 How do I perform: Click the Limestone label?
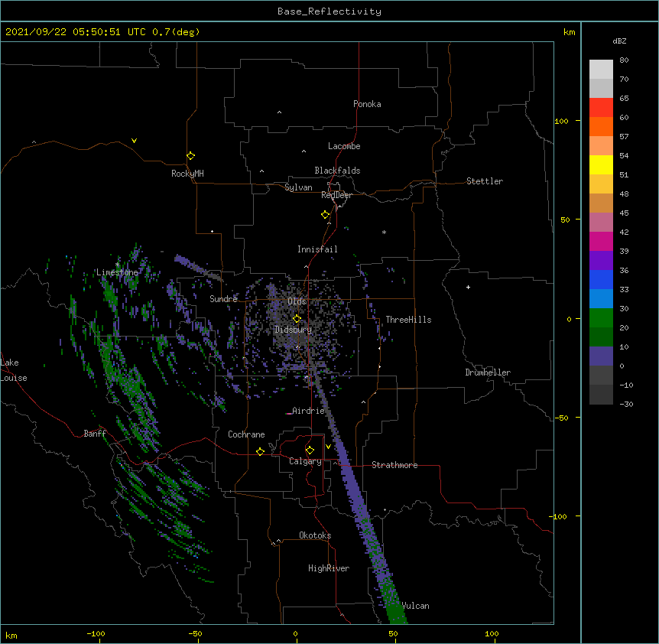click(x=117, y=272)
